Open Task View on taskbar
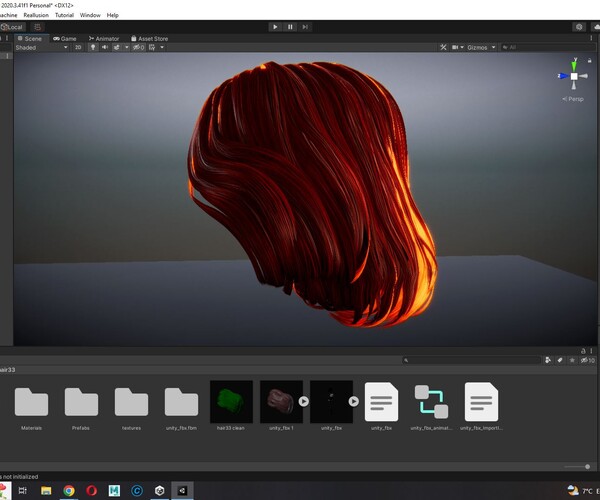 (23, 490)
